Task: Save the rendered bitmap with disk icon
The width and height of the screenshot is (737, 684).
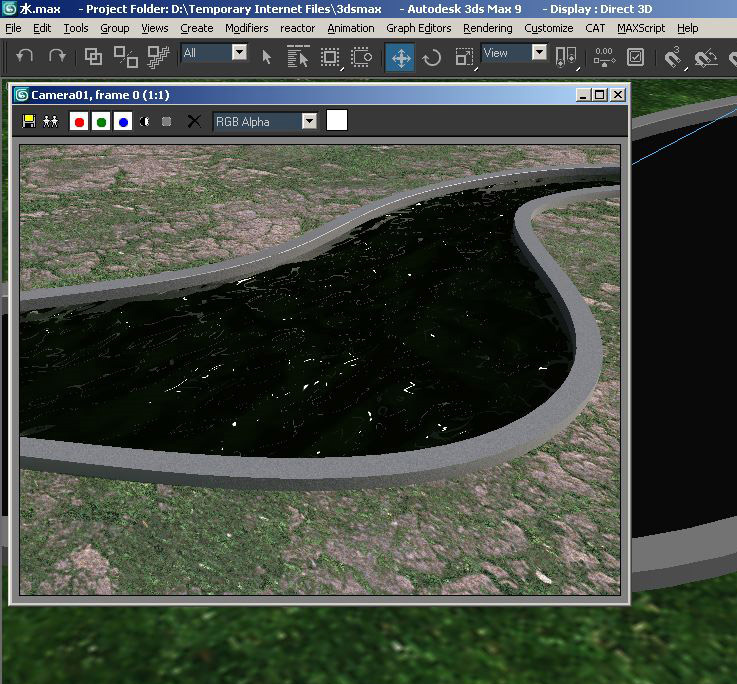Action: coord(29,122)
